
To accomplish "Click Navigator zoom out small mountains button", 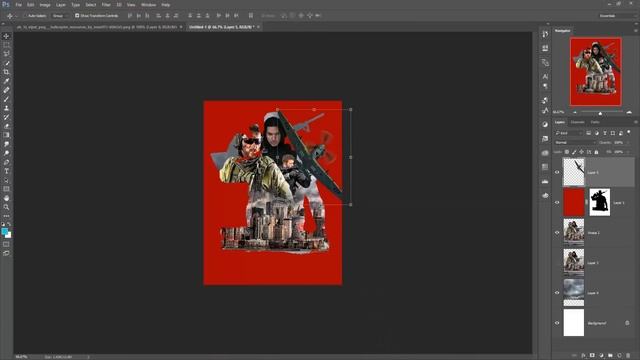I will point(575,112).
